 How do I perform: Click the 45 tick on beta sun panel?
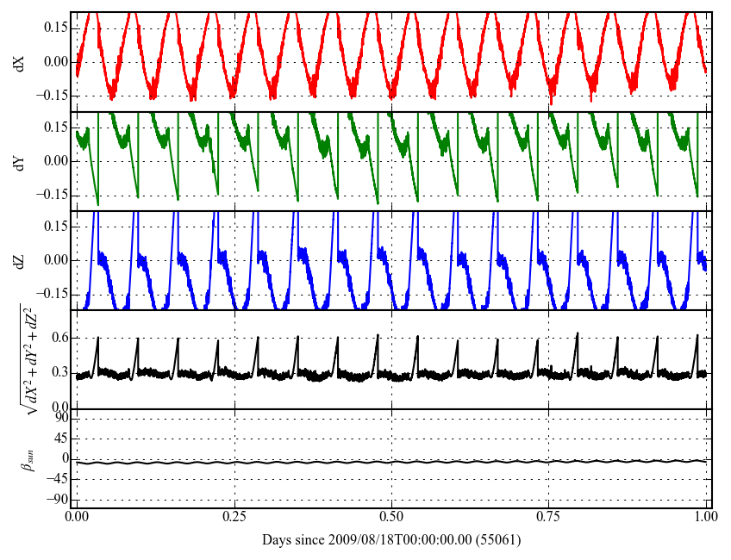pos(61,439)
